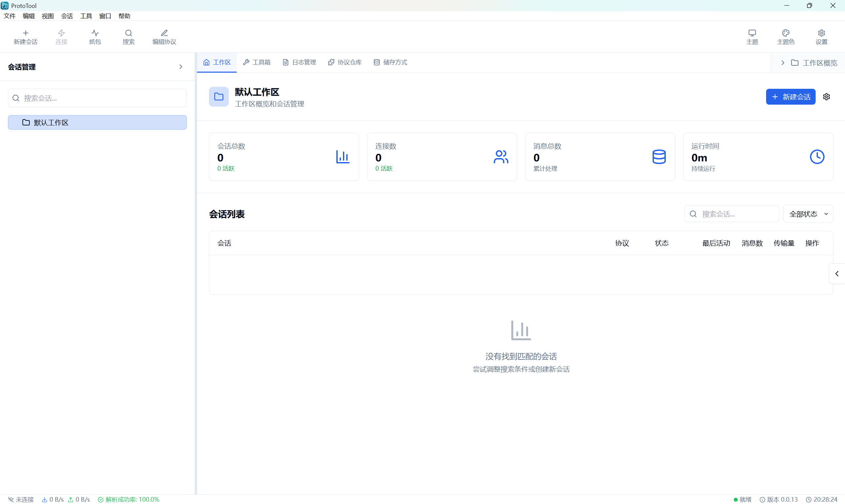
Task: Check the 解析成功率 progress indicator
Action: (x=129, y=499)
